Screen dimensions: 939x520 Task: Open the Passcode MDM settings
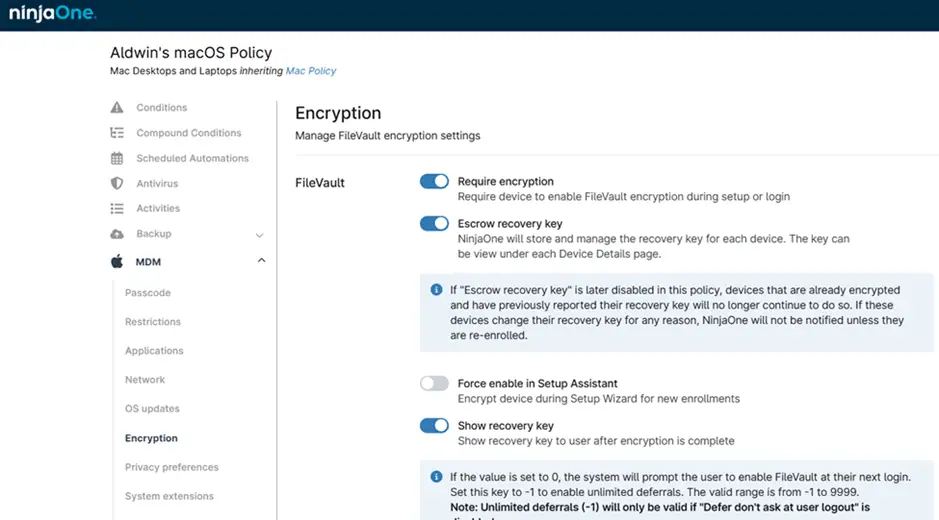(148, 293)
